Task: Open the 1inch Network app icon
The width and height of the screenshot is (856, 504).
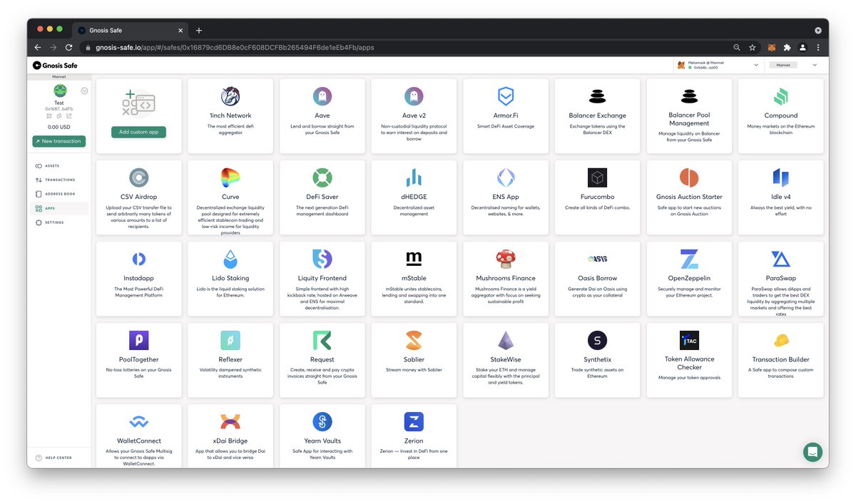Action: tap(230, 96)
